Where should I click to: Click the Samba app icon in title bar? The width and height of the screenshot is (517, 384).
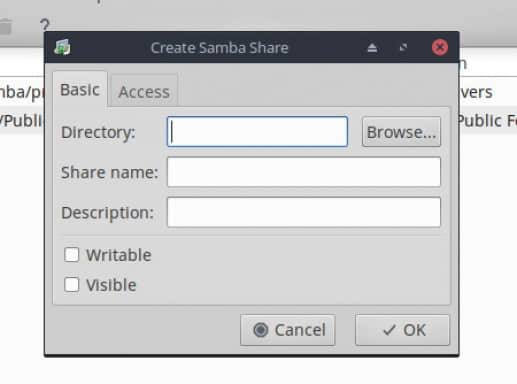click(62, 47)
